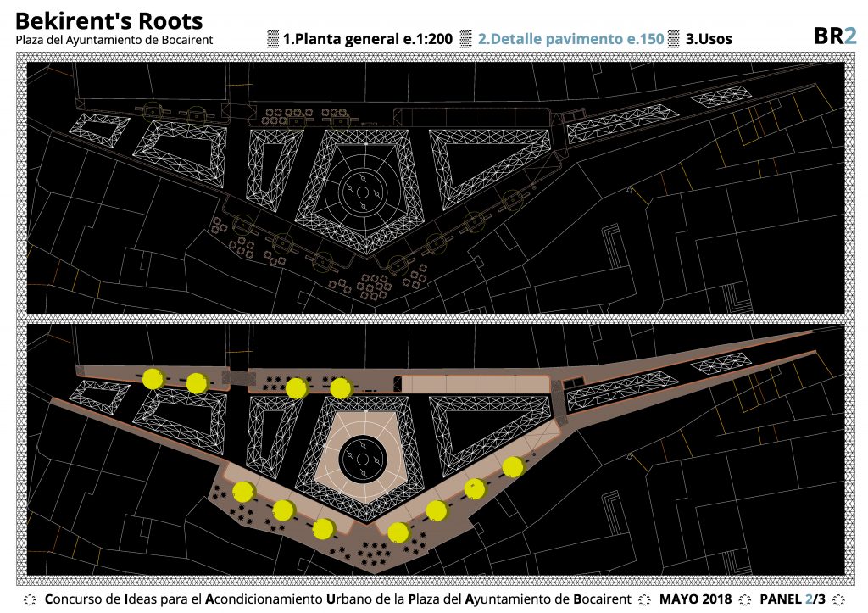The image size is (868, 613).
Task: Select the heading "2.Detalle pavimento e.150"
Action: pyautogui.click(x=570, y=39)
